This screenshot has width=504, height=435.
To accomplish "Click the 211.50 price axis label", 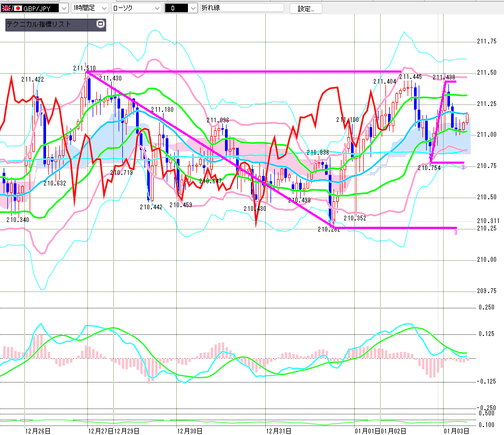I will pyautogui.click(x=486, y=72).
